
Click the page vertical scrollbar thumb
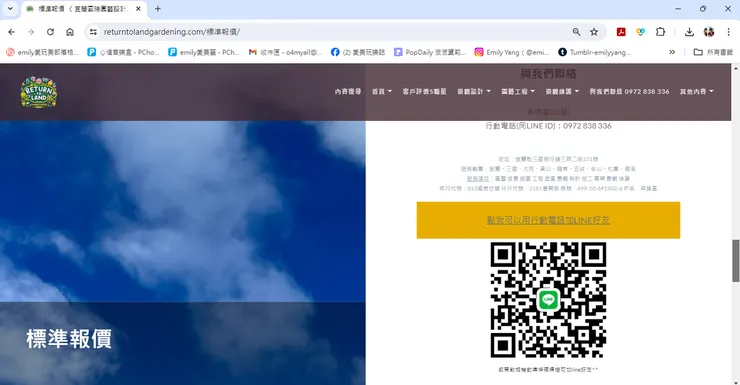[x=736, y=260]
